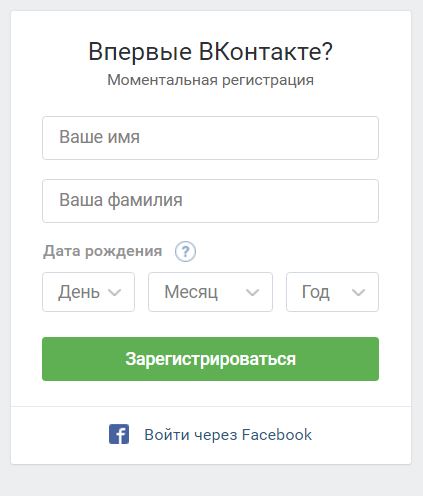Focus the Ваша фамилия input field
The image size is (423, 496).
pyautogui.click(x=210, y=201)
